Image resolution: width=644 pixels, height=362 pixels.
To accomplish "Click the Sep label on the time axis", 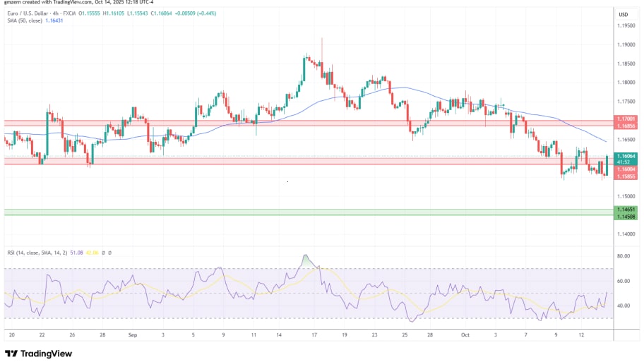I will (132, 334).
